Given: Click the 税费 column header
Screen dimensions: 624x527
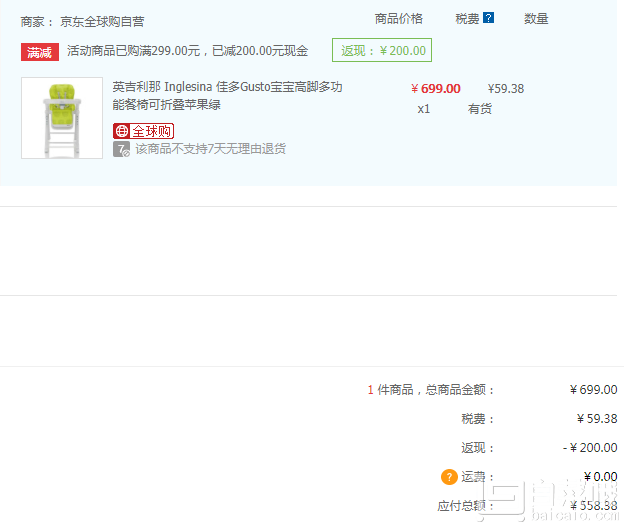Looking at the screenshot, I should pos(467,19).
